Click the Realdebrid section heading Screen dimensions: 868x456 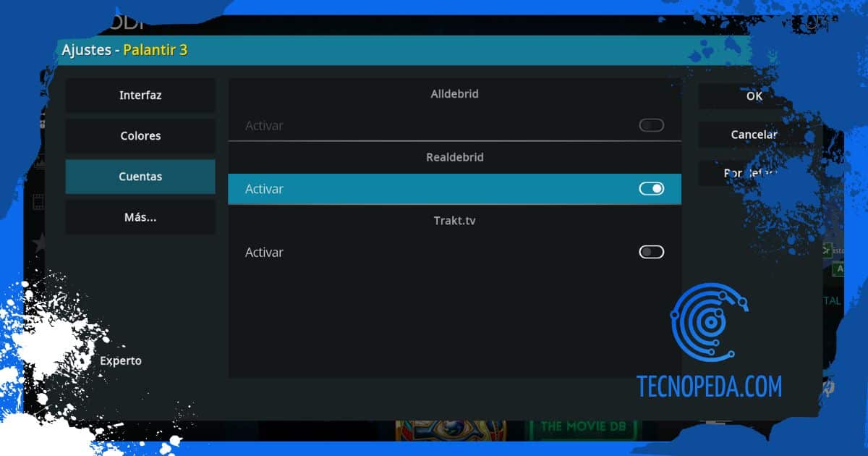point(454,157)
